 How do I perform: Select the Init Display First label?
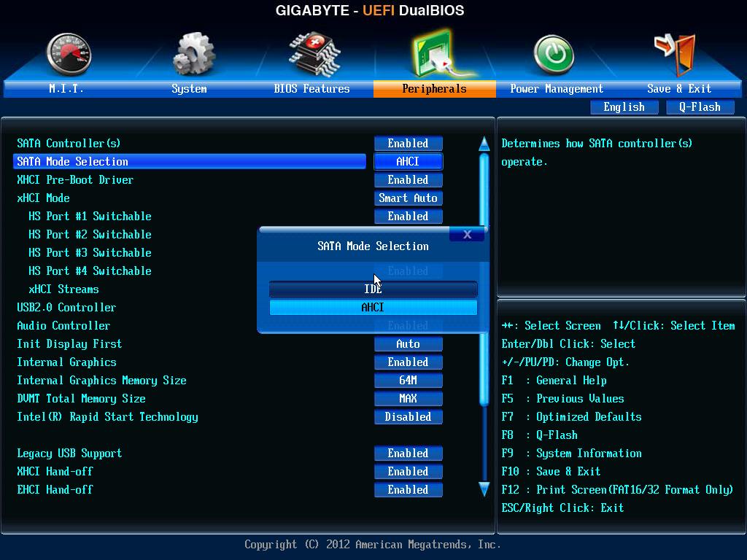tap(69, 344)
